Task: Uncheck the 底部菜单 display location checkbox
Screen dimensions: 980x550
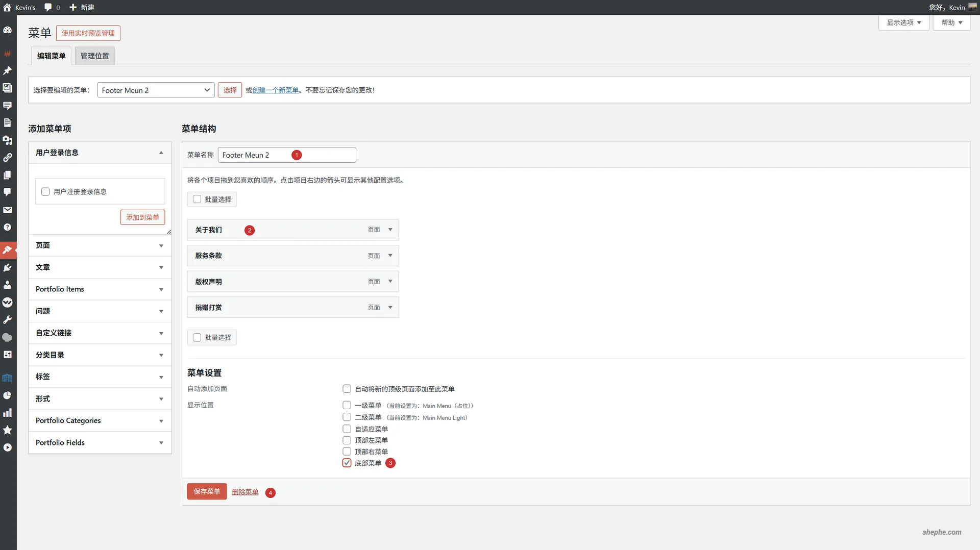Action: (347, 463)
